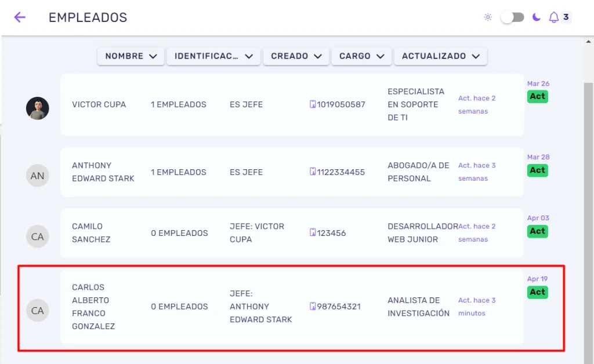The image size is (594, 364).
Task: Click the moon dark-mode icon
Action: tap(536, 17)
